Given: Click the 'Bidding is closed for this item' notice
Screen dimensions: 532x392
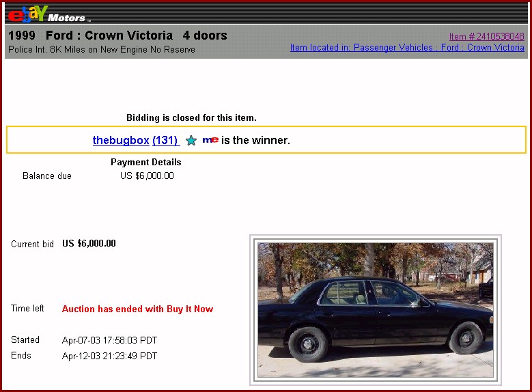Looking at the screenshot, I should [x=191, y=117].
